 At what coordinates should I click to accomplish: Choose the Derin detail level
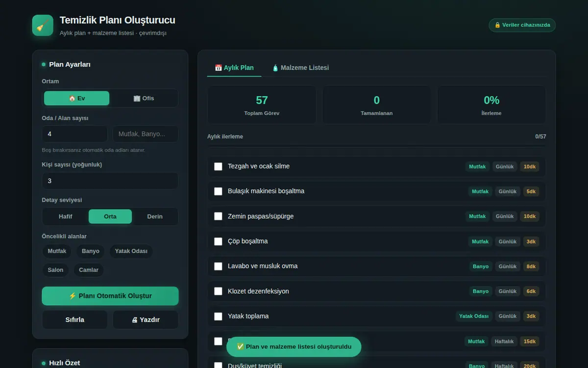click(155, 216)
